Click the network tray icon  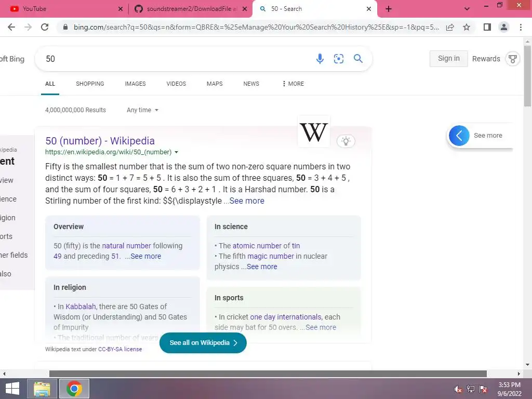471,389
